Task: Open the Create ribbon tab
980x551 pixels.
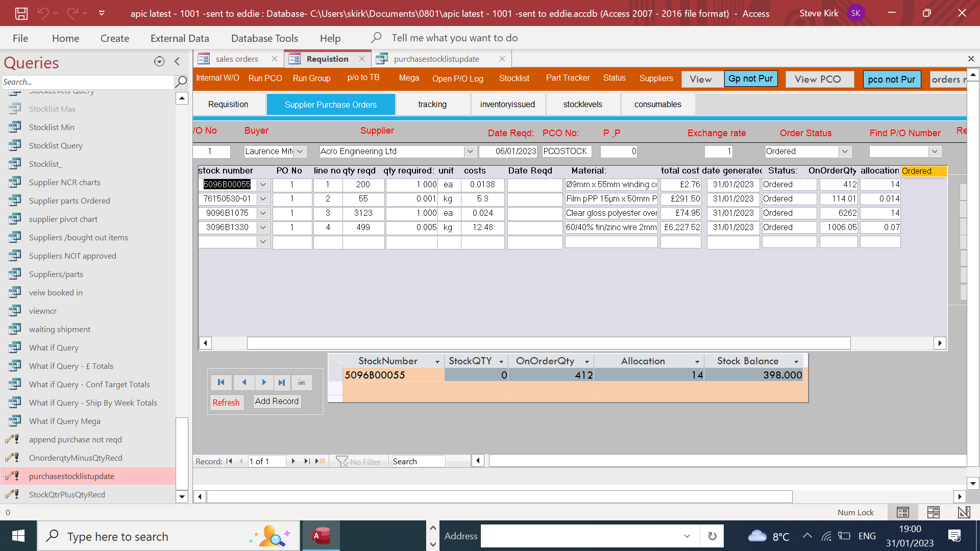Action: pos(115,38)
